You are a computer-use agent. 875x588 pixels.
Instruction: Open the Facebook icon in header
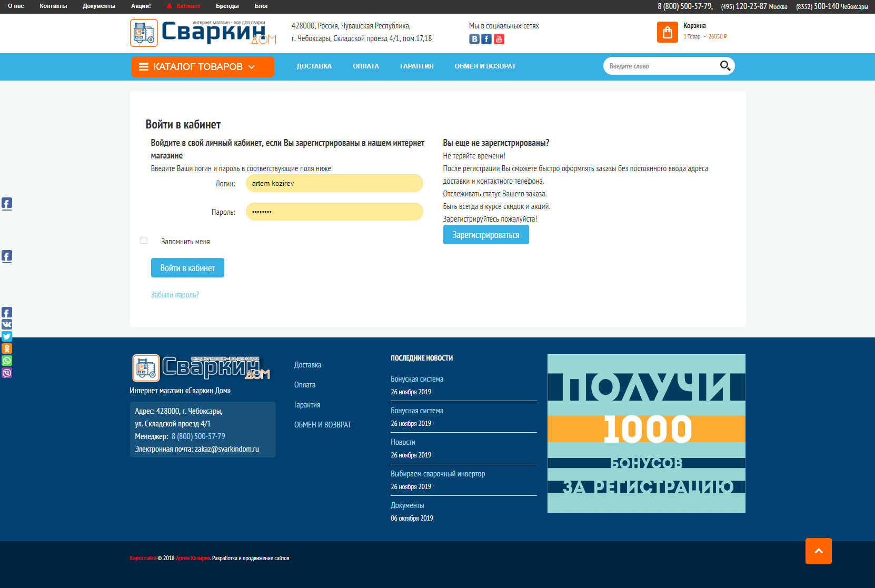tap(486, 39)
